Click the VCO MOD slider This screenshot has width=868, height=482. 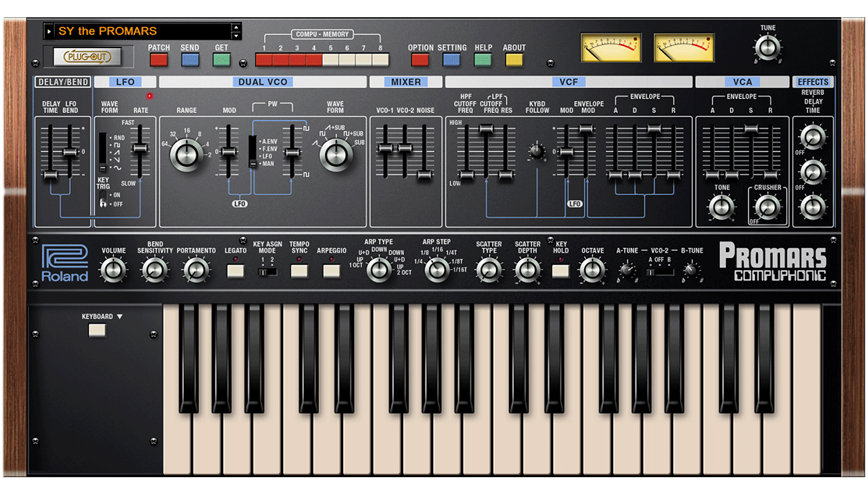click(x=229, y=151)
